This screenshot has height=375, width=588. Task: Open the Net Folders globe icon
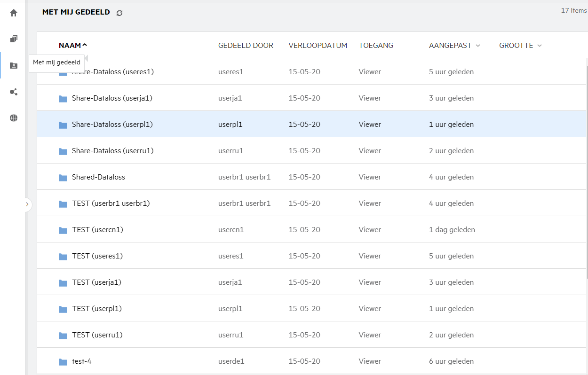(14, 118)
